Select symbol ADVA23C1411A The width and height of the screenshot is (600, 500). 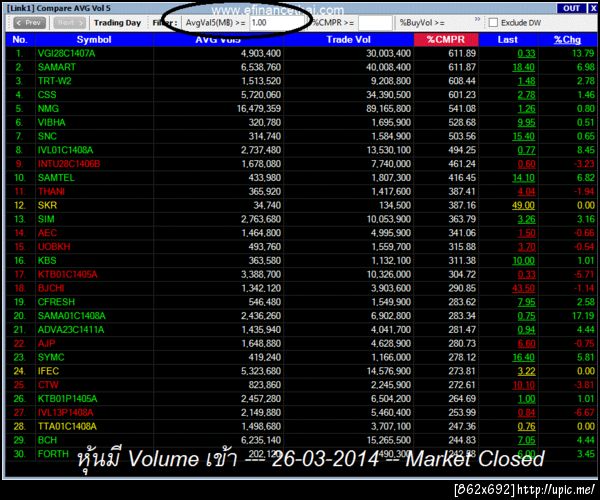[x=70, y=330]
